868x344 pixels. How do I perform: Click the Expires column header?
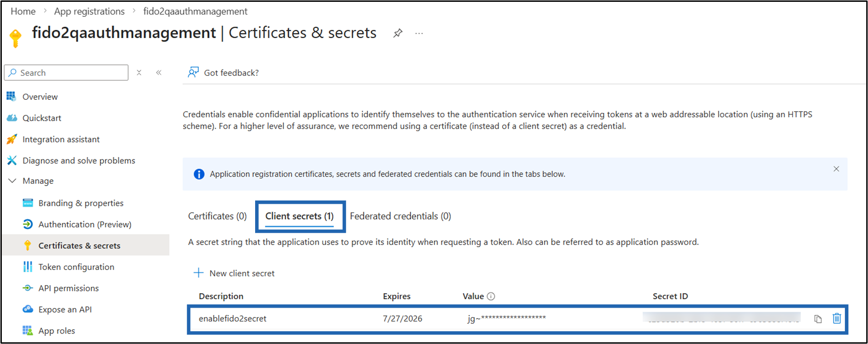click(397, 296)
